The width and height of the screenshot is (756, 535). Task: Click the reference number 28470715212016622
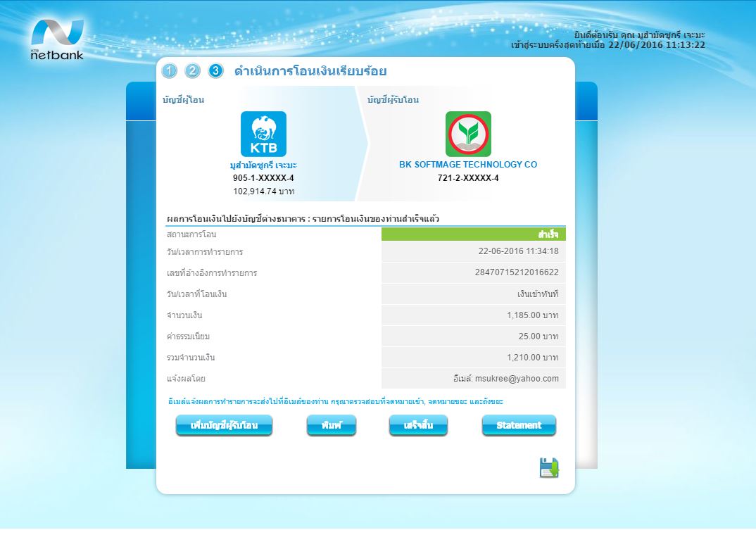517,272
